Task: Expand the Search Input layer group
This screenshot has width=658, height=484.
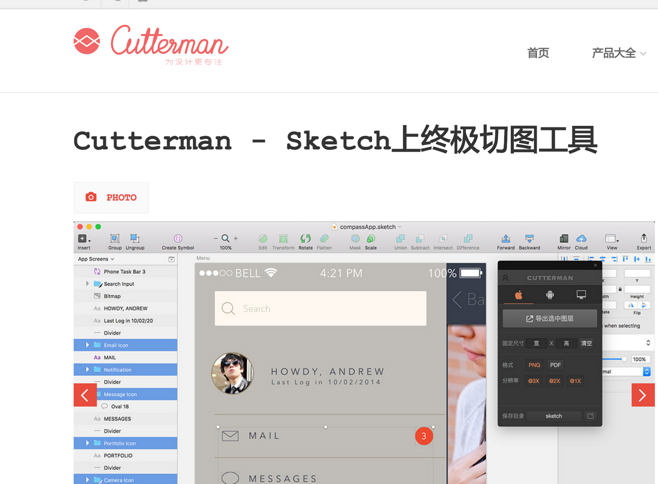Action: (87, 284)
